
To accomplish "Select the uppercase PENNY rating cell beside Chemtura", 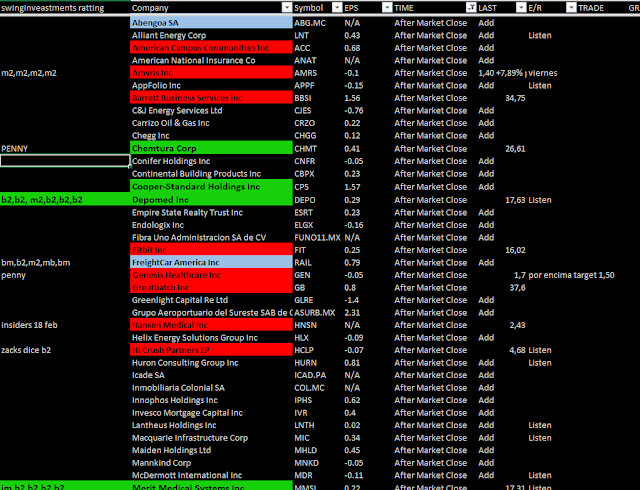I will tap(65, 149).
